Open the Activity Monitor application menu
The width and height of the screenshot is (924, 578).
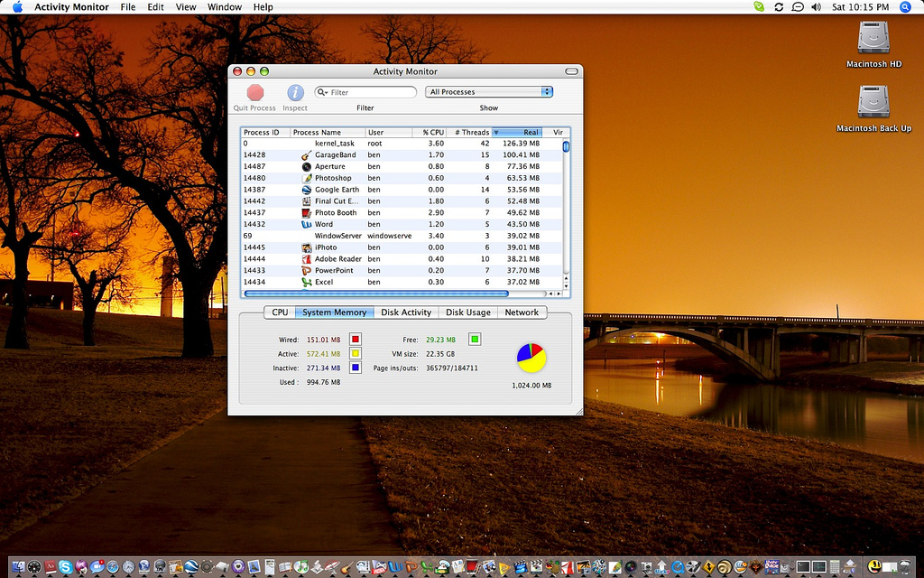(x=71, y=7)
